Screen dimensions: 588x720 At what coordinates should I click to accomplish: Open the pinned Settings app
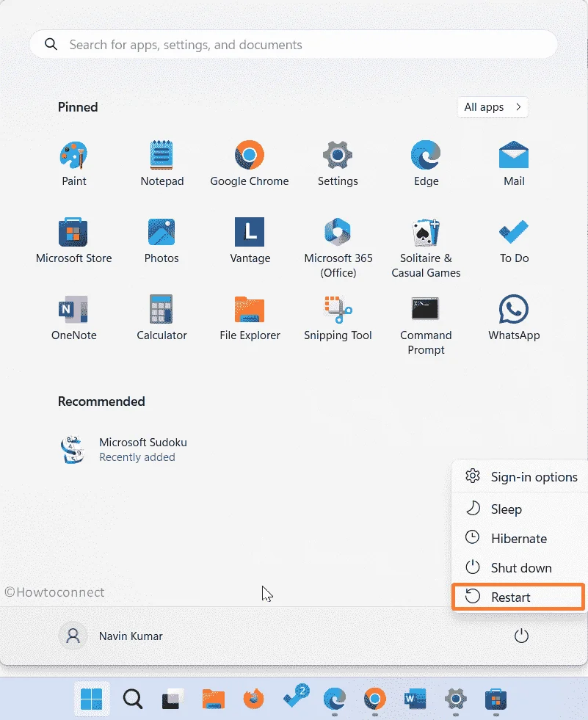click(338, 164)
